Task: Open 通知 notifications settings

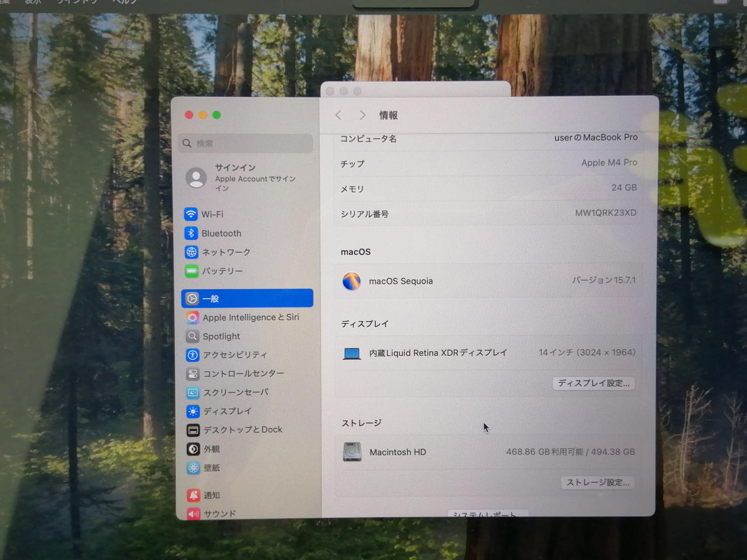Action: pyautogui.click(x=211, y=495)
